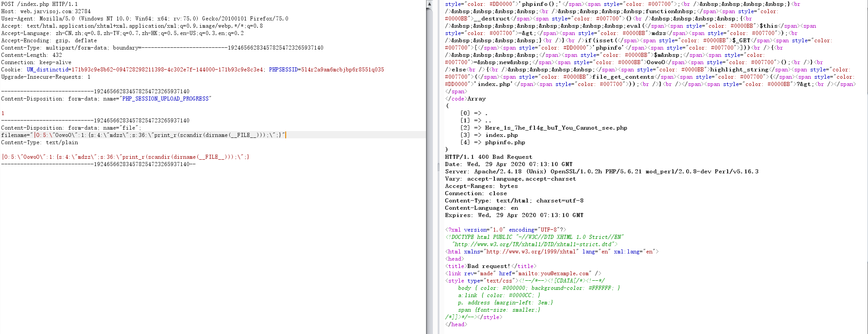Click the '[1] => ..' array entry

click(x=476, y=121)
